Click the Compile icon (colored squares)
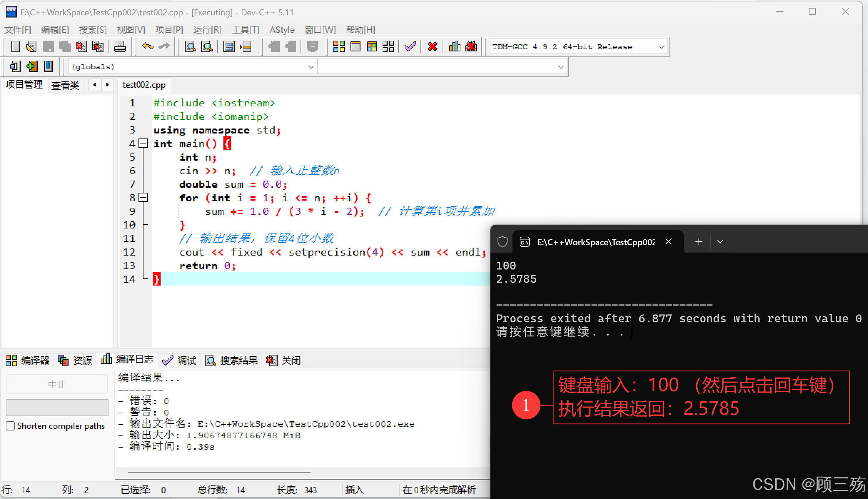 pos(339,47)
